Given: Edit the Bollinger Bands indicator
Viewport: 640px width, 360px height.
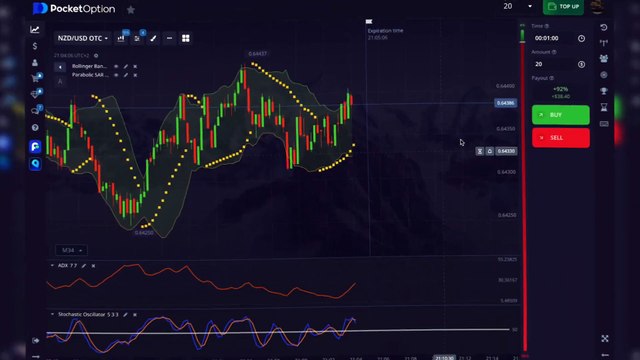Looking at the screenshot, I should point(126,66).
